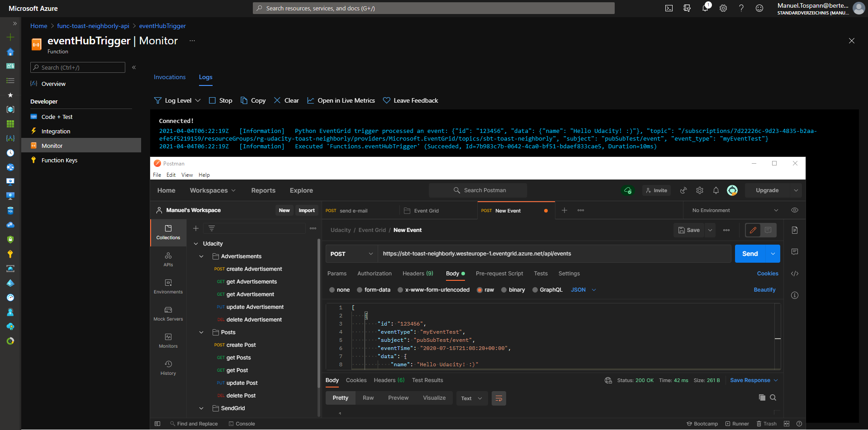This screenshot has height=430, width=868.
Task: Switch to Postman build edit mode pencil
Action: 753,230
